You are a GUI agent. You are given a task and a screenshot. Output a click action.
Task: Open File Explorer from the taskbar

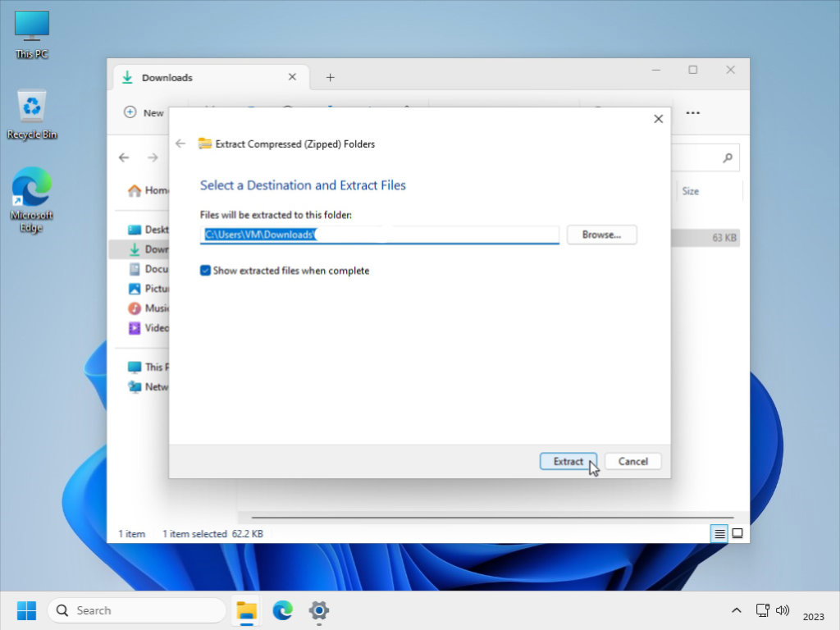[x=246, y=610]
